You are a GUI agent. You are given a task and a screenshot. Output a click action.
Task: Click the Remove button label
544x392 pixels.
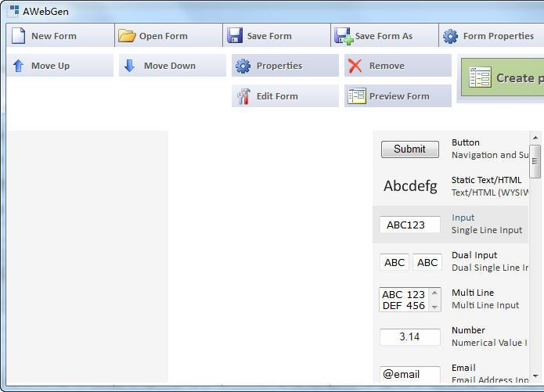387,66
